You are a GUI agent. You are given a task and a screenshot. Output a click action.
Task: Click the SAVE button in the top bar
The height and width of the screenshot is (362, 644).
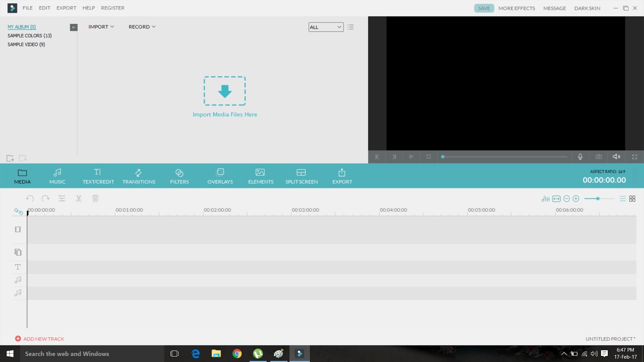point(484,8)
